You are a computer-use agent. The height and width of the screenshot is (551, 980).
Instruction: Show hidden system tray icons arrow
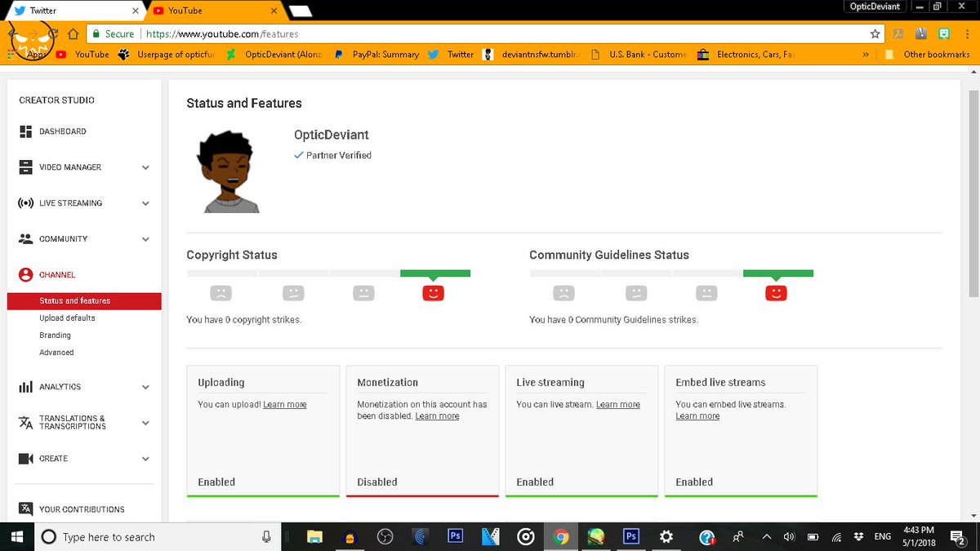[766, 537]
